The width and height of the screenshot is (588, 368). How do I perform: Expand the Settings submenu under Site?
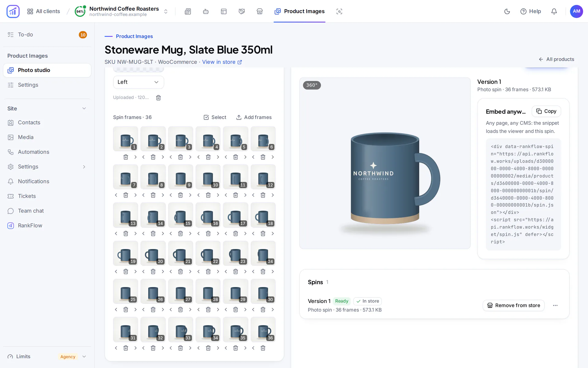tap(84, 167)
